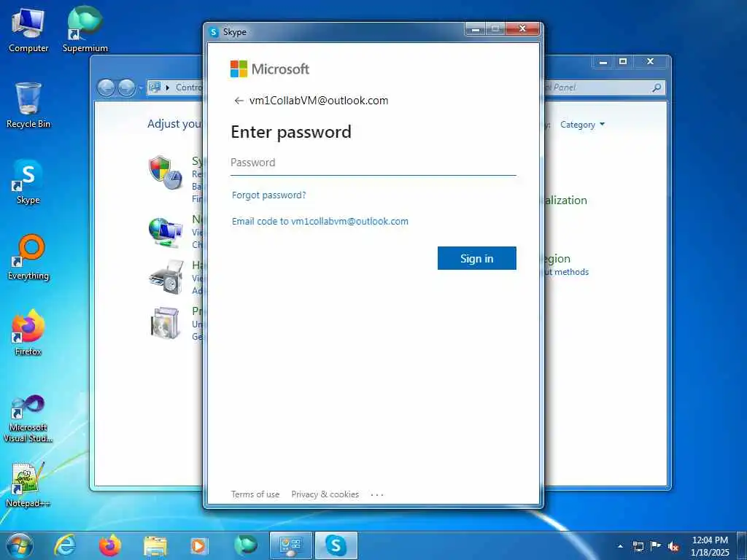Screen dimensions: 747x560
Task: Click the Microsoft logo in Skype window
Action: (x=270, y=69)
